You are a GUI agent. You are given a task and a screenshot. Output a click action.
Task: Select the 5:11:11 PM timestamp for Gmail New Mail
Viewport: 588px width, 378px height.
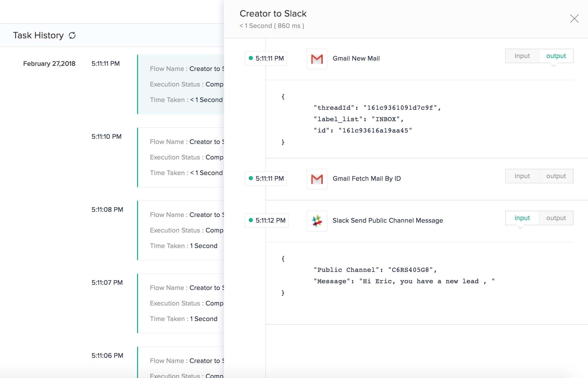point(266,59)
